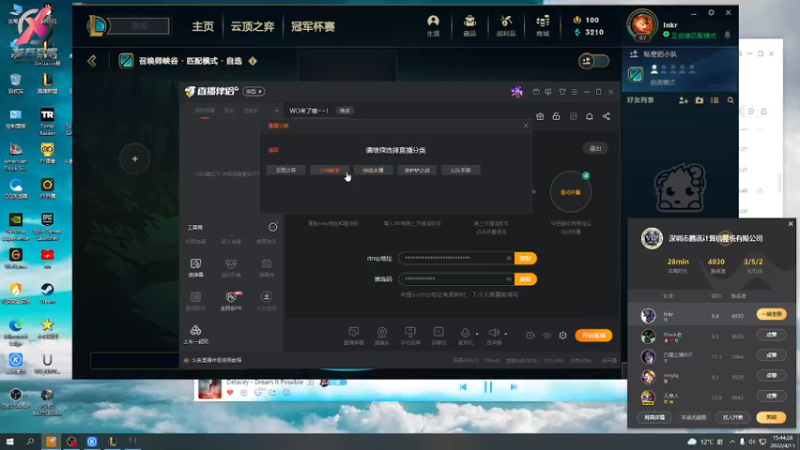Screen dimensions: 800x450
Task: Click the lock icon in toolbar
Action: pos(556,116)
